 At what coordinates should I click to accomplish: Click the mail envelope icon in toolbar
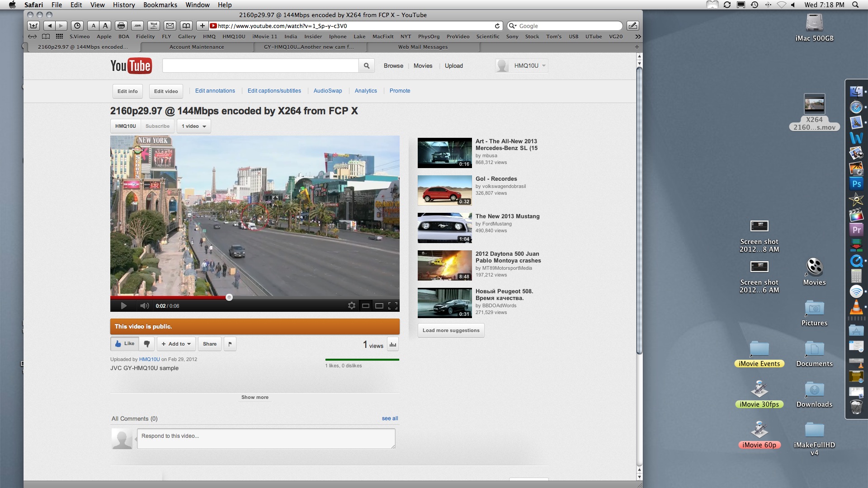(170, 26)
